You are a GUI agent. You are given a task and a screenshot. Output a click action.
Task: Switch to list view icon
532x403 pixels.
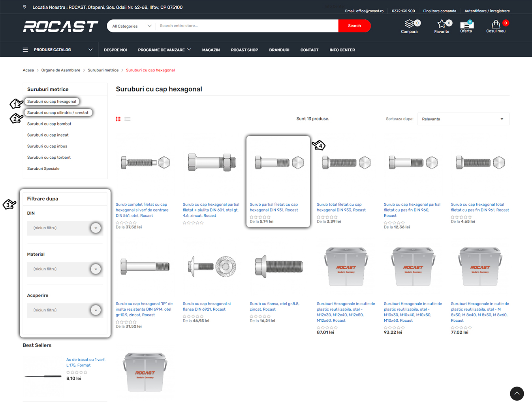pyautogui.click(x=128, y=119)
